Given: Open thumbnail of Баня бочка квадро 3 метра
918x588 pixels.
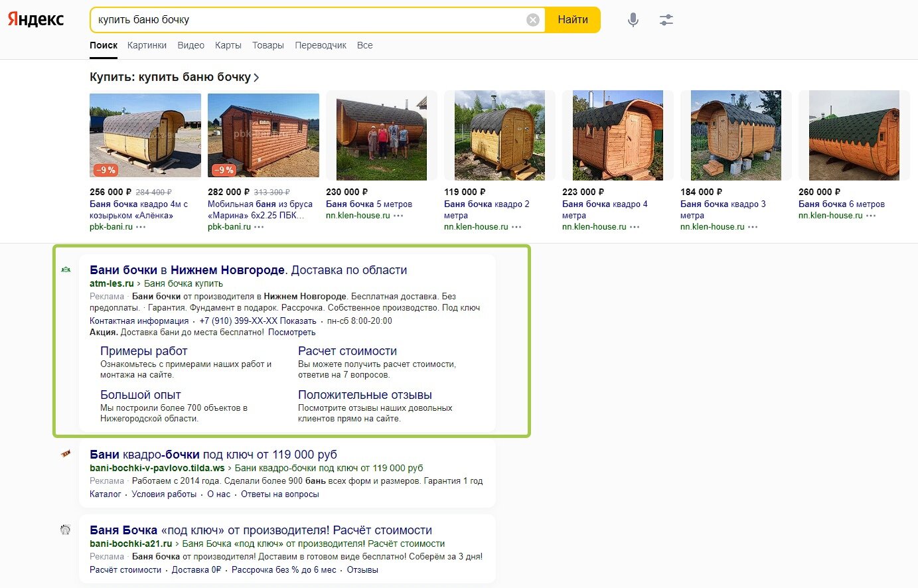Looking at the screenshot, I should coord(736,135).
